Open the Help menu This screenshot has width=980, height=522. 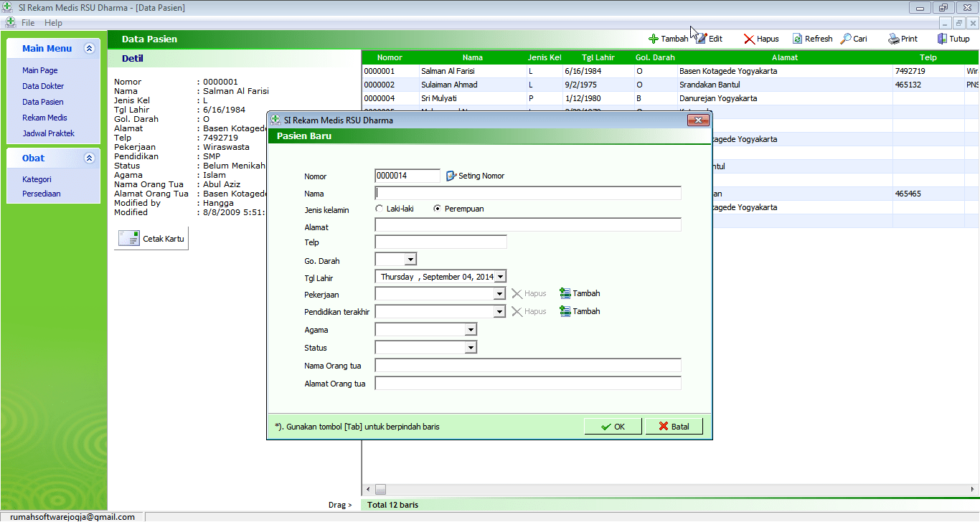[53, 23]
